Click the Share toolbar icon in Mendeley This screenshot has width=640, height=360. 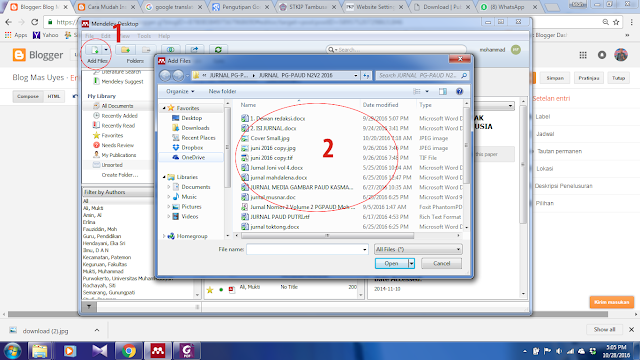(195, 50)
